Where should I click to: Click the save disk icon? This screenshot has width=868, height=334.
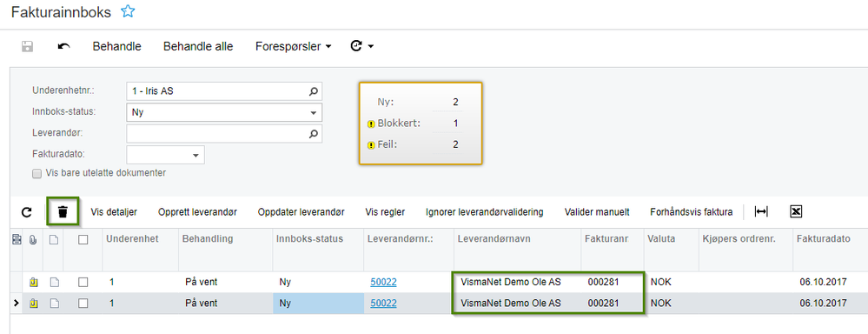[27, 46]
